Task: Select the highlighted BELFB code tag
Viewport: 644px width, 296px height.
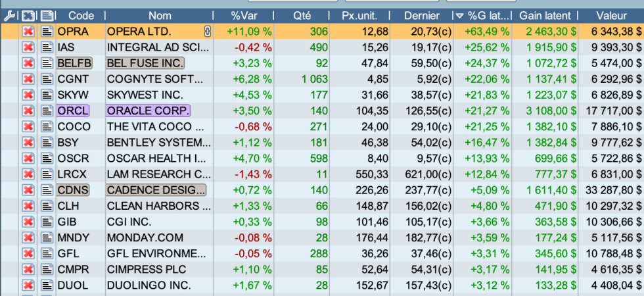Action: click(75, 63)
